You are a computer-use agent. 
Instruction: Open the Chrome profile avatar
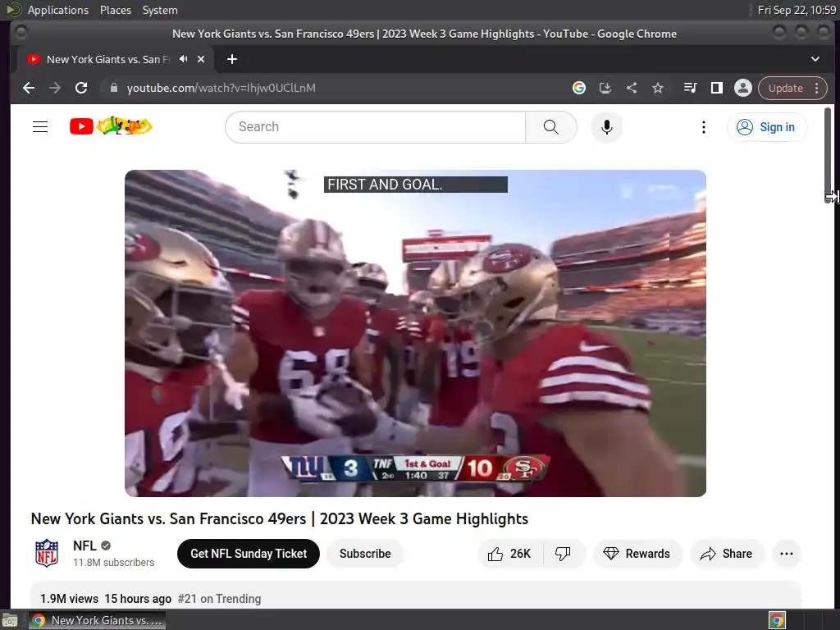tap(743, 88)
